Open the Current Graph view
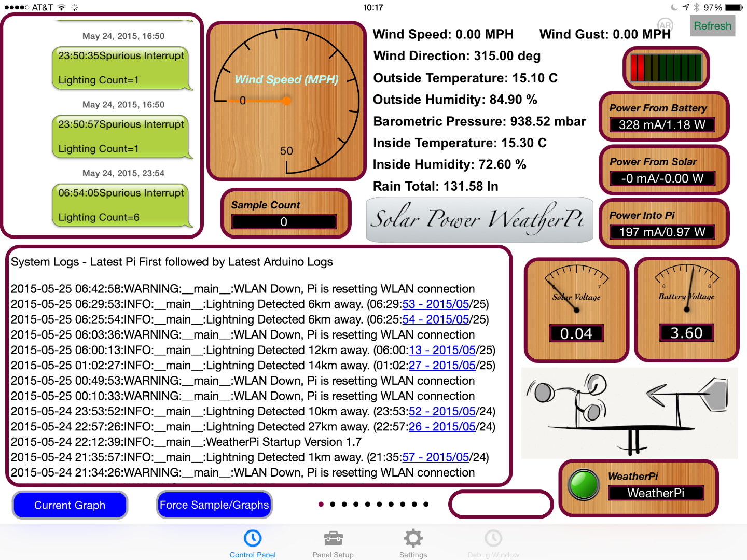 (x=70, y=505)
